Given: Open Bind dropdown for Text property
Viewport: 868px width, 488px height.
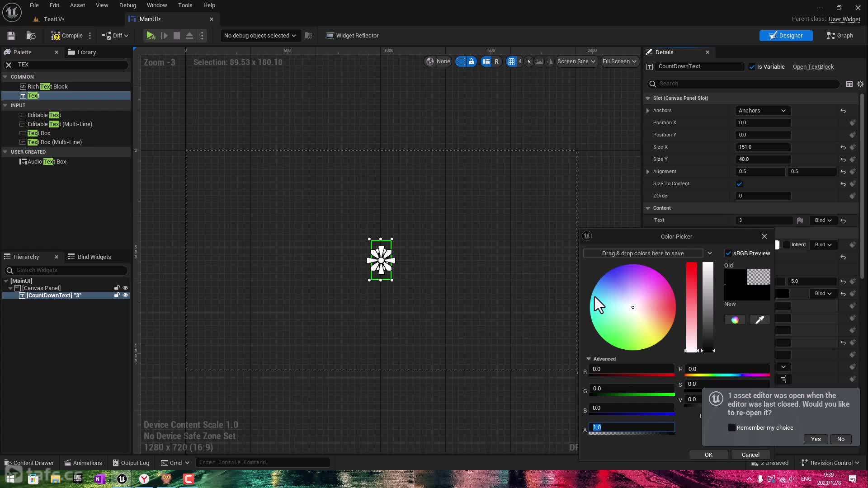Looking at the screenshot, I should point(823,221).
